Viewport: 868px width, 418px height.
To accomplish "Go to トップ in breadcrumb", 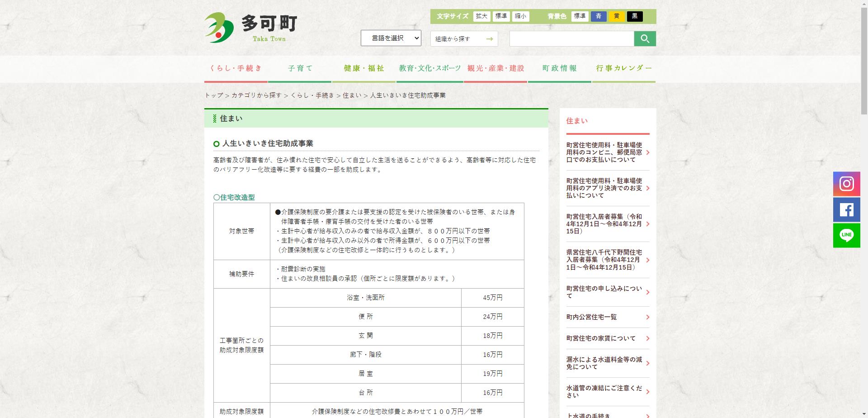I will pyautogui.click(x=214, y=95).
